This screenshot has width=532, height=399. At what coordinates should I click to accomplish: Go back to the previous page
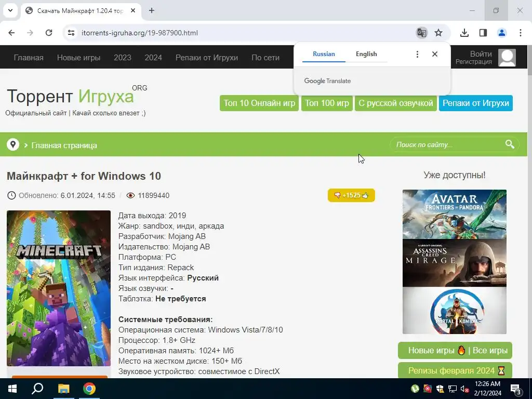tap(11, 33)
